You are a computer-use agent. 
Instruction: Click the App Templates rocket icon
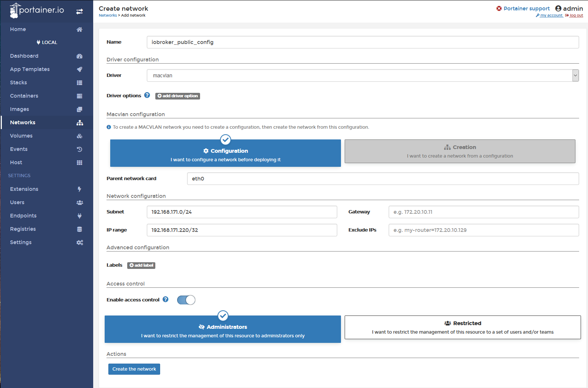tap(79, 70)
